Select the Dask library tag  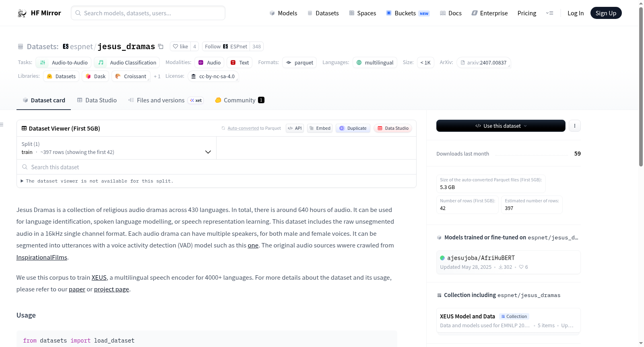95,76
